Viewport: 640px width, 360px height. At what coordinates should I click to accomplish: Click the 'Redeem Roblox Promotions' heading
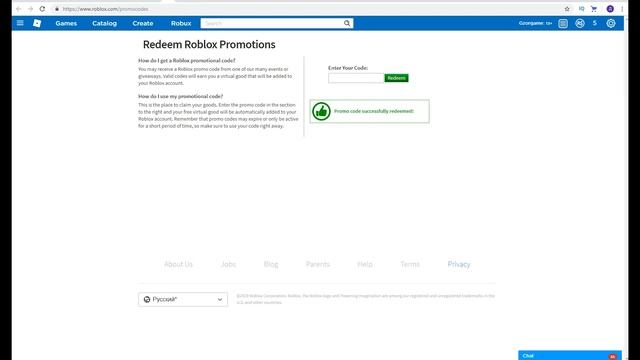pyautogui.click(x=209, y=44)
